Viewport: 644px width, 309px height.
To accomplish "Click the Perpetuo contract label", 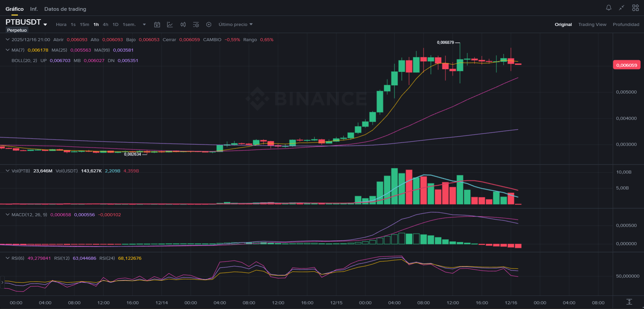I will click(17, 30).
